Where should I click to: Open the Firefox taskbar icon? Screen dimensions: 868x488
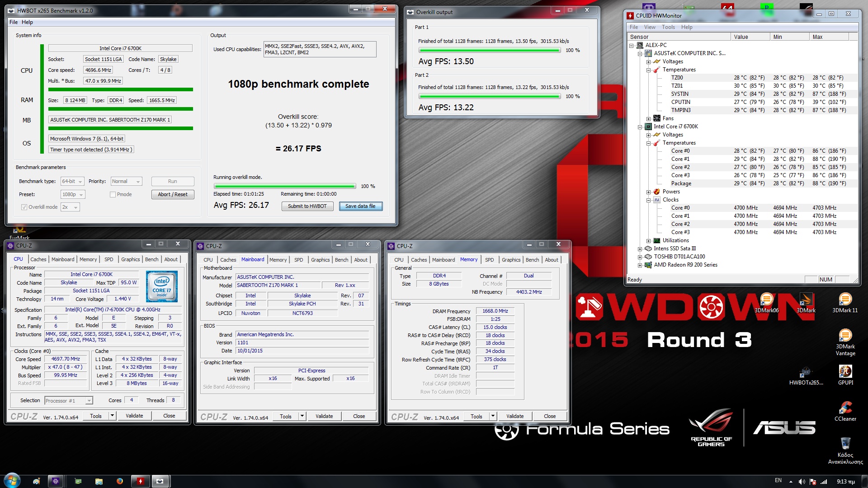point(120,481)
